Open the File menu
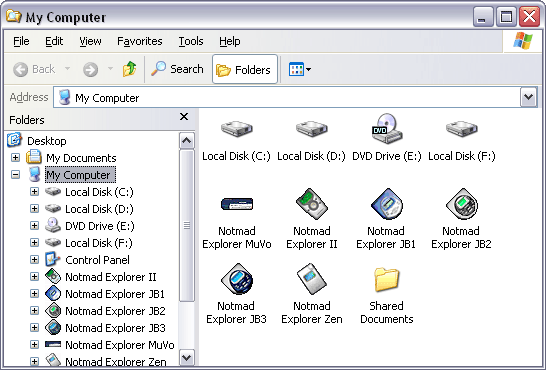Viewport: 546px width, 370px height. (x=21, y=41)
